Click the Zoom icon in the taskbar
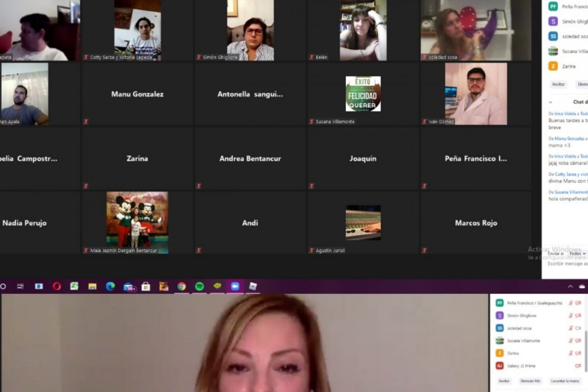The height and width of the screenshot is (392, 588). coord(235,286)
